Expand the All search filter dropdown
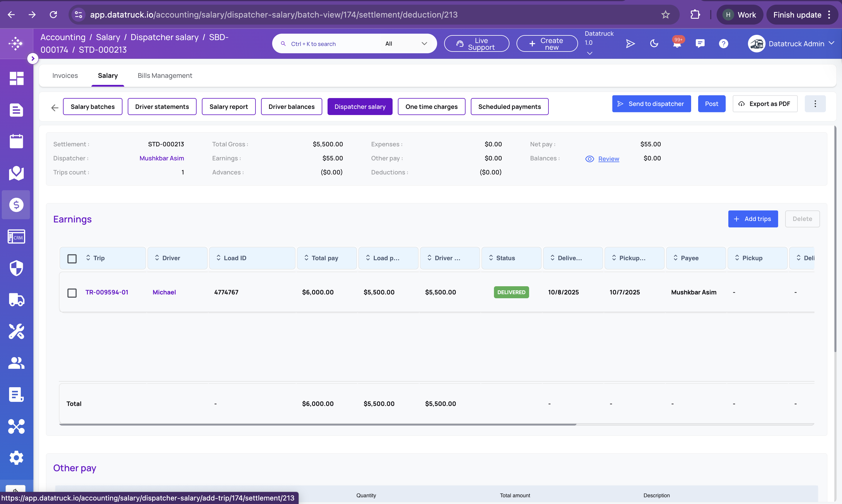 point(406,44)
